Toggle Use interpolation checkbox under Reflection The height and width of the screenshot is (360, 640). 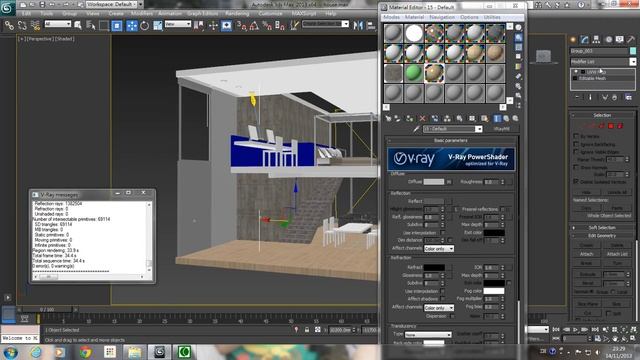tap(442, 233)
